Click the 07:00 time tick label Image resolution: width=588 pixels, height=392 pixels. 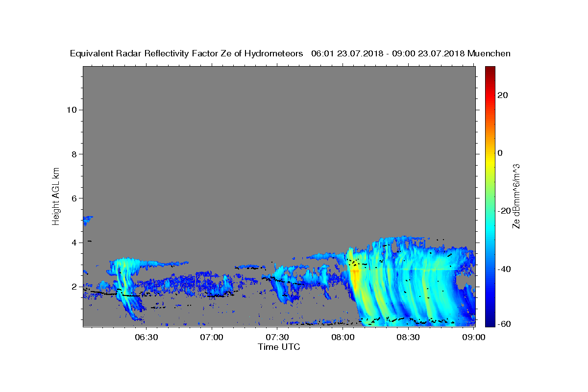pos(212,338)
